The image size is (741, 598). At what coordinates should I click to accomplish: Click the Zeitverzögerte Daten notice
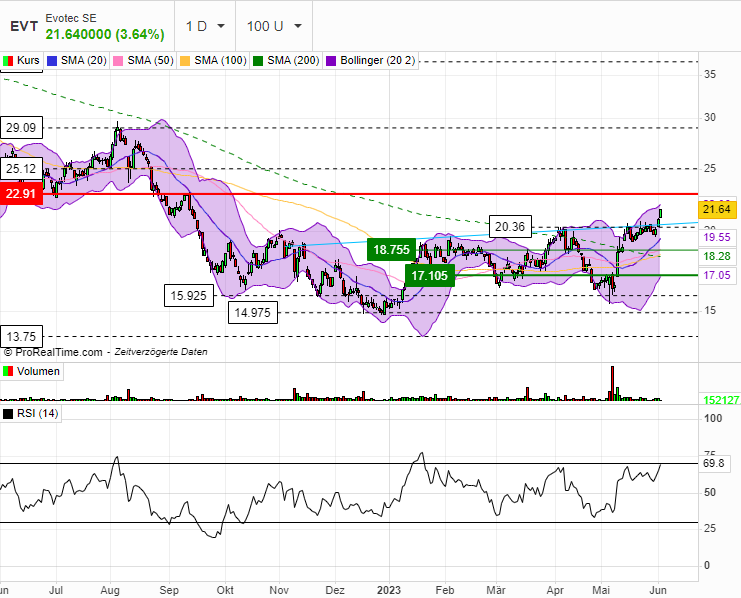[161, 352]
